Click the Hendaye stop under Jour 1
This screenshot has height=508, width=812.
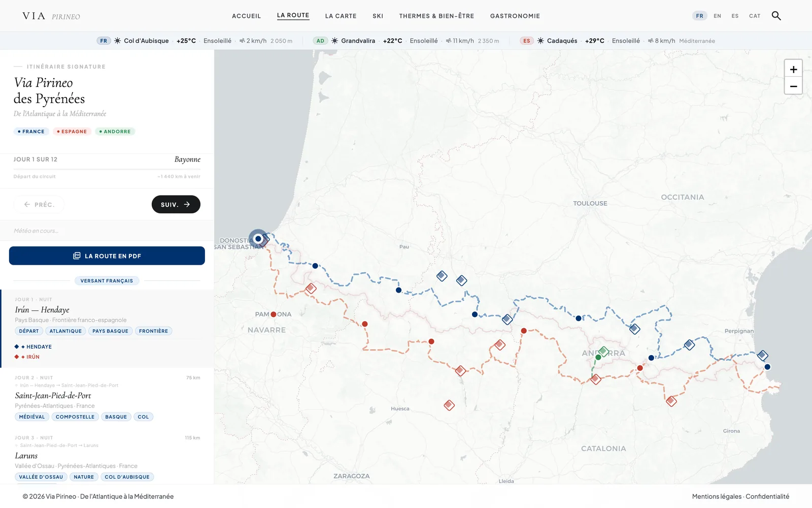[33, 346]
